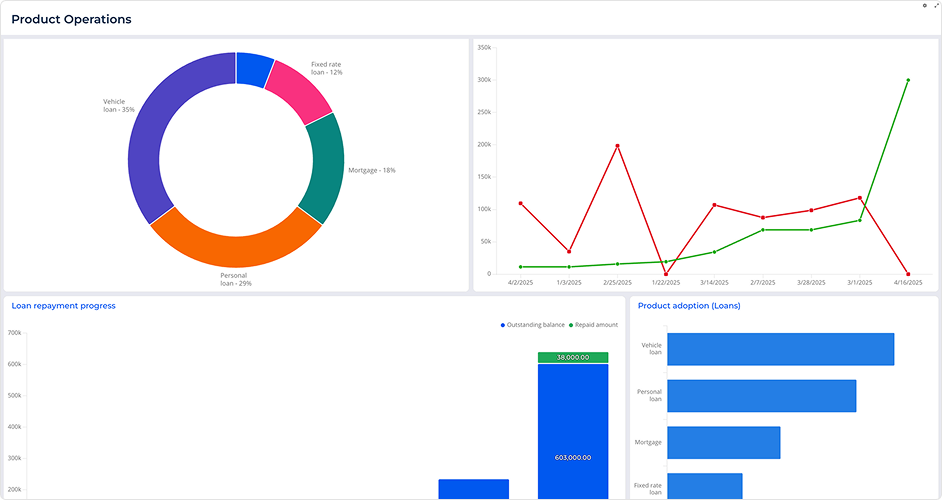Image resolution: width=942 pixels, height=500 pixels.
Task: Open the Product adoption (Loans) title link
Action: (x=689, y=306)
